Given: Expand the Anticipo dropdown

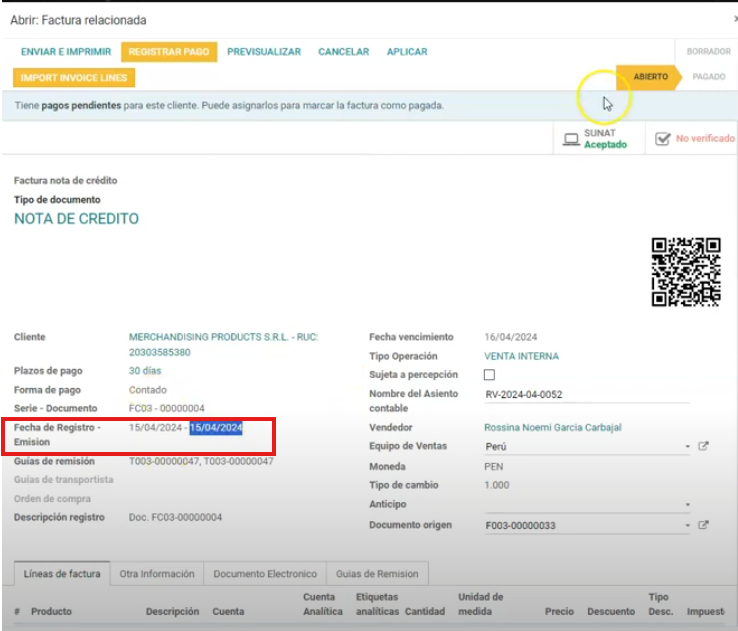Looking at the screenshot, I should point(688,505).
